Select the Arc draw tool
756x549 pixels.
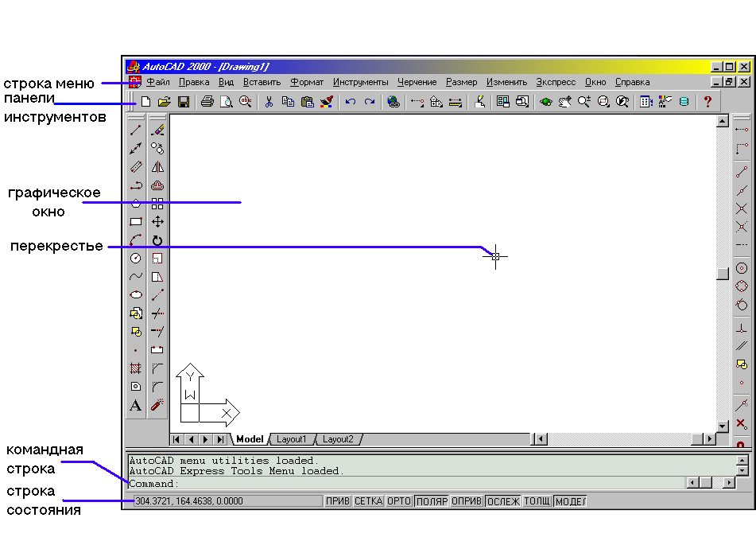click(x=136, y=239)
